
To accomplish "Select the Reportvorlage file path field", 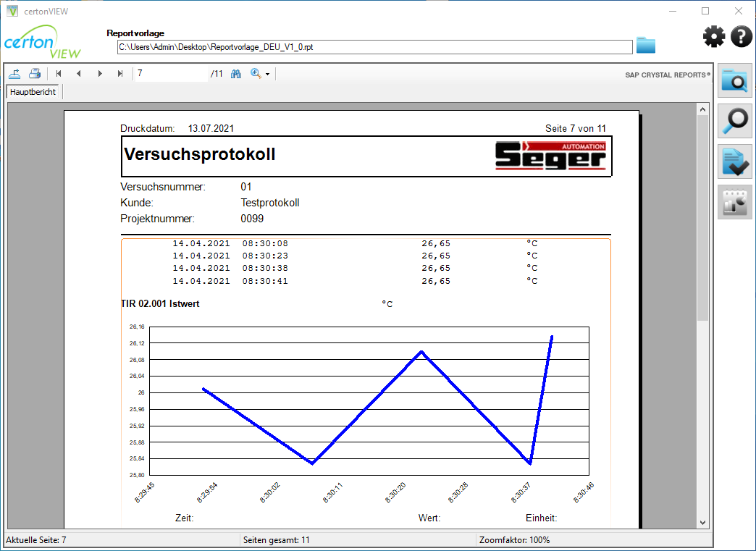I will [373, 46].
